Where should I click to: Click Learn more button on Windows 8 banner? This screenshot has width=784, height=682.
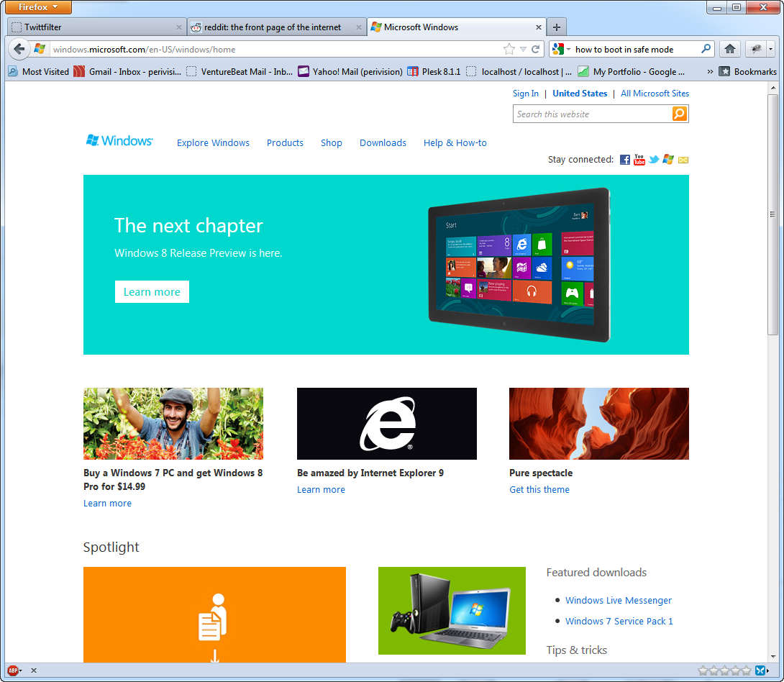point(152,291)
